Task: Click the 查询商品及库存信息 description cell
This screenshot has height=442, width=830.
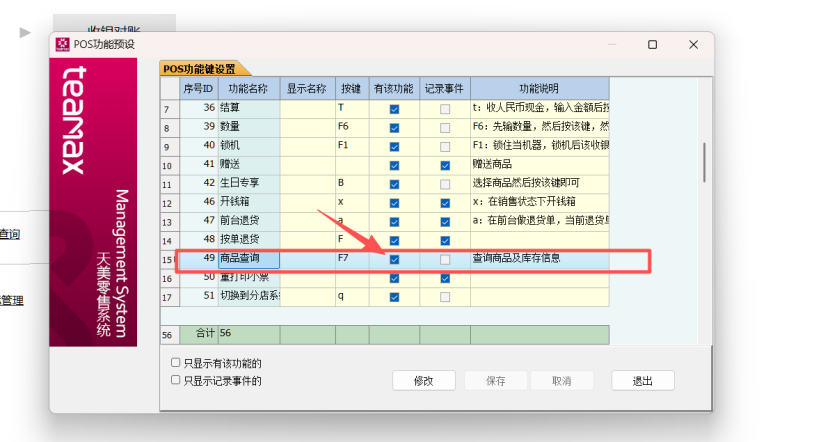Action: click(x=539, y=259)
